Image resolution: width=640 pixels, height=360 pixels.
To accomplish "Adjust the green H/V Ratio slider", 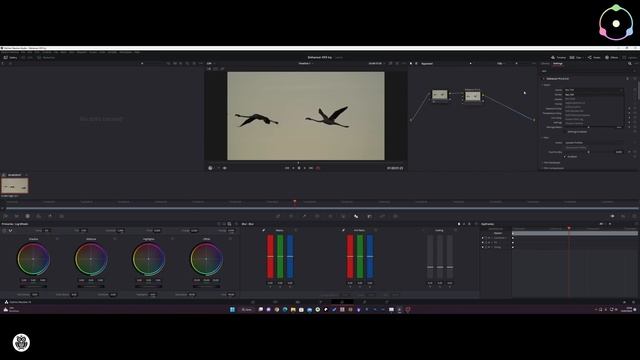I will 360,256.
